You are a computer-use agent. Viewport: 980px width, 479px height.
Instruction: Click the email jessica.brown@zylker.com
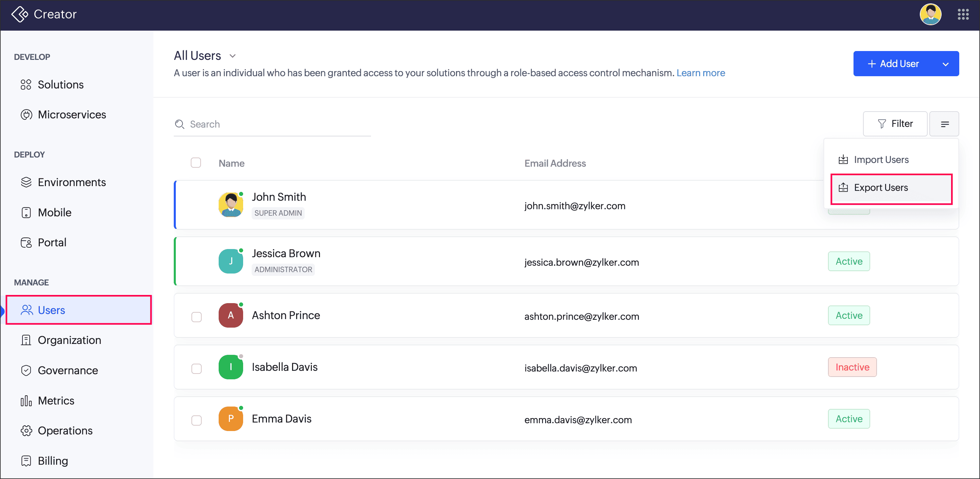coord(581,262)
